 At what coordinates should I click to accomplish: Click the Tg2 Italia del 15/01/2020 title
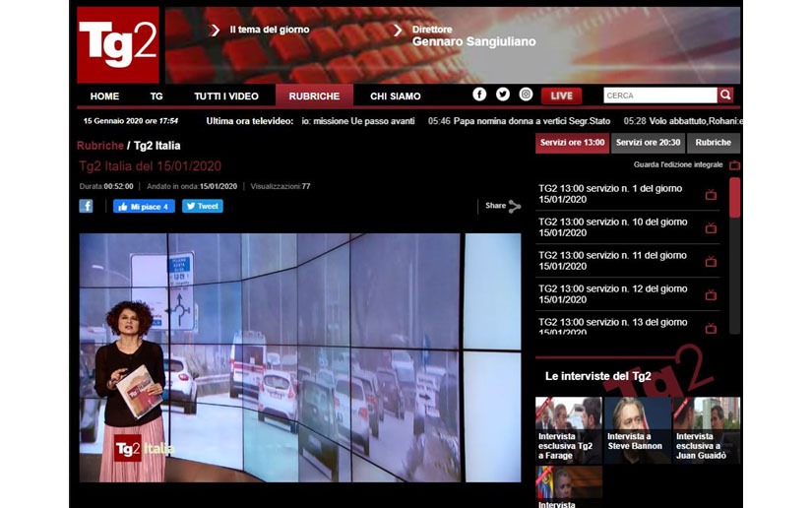151,166
